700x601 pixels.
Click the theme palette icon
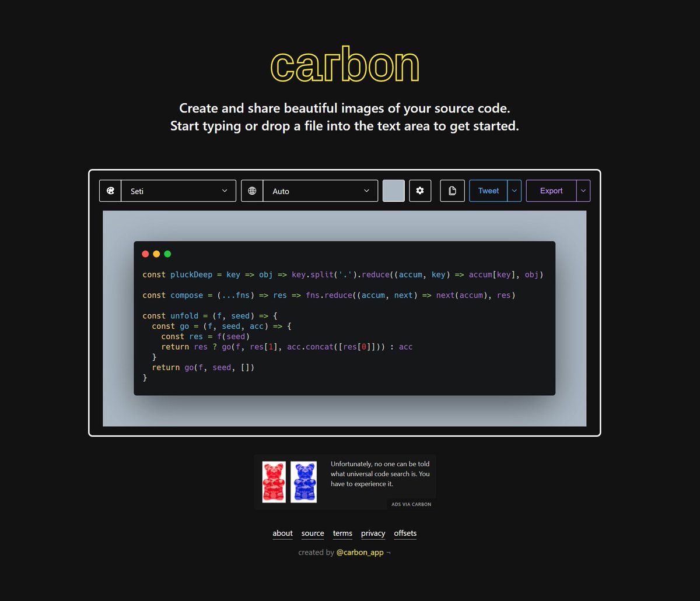[x=110, y=191]
